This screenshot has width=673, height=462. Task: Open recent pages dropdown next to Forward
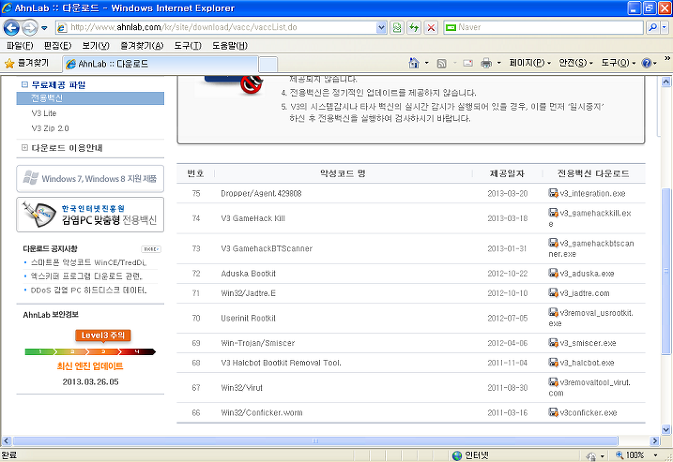[x=44, y=28]
